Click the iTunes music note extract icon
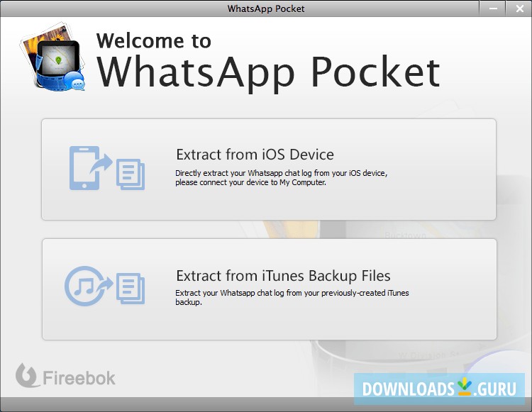Viewport: 532px width, 412px height. click(104, 286)
